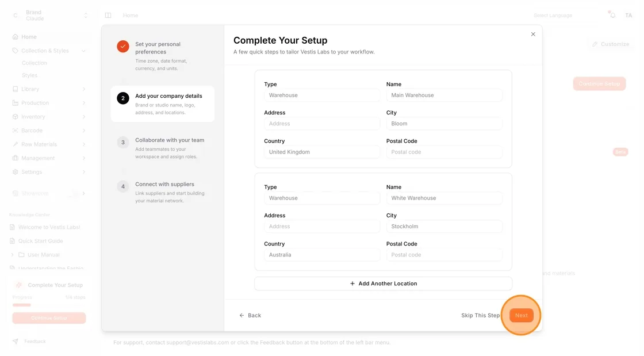Viewport: 644px width, 356px height.
Task: Toggle the sidebar panel icon
Action: point(108,16)
